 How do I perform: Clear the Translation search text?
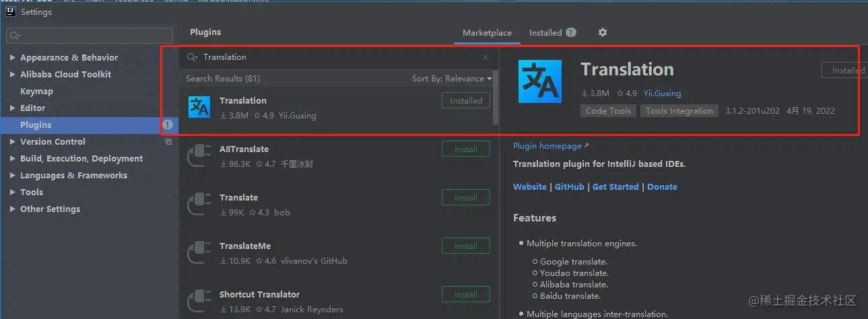pos(486,57)
